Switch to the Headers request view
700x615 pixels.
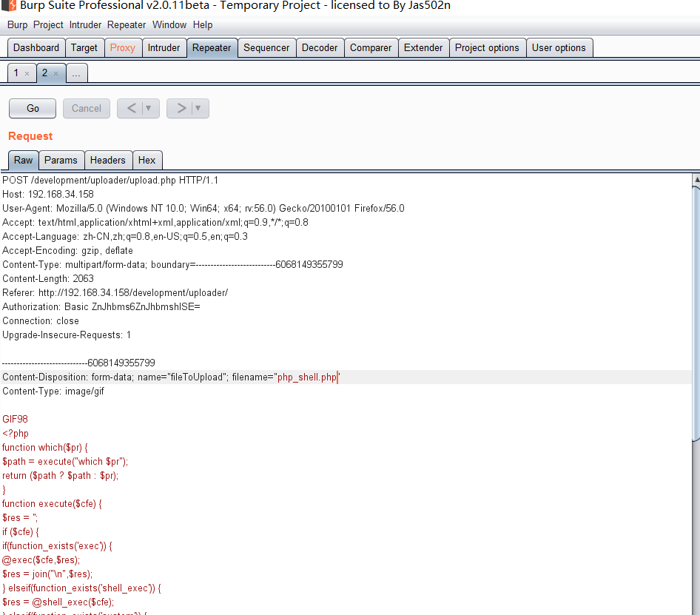107,161
